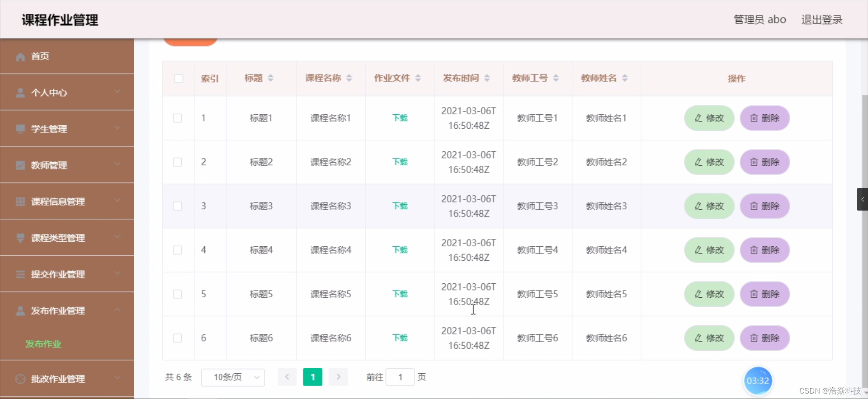The height and width of the screenshot is (399, 868).
Task: Check the box for row 标题2
Action: (178, 162)
